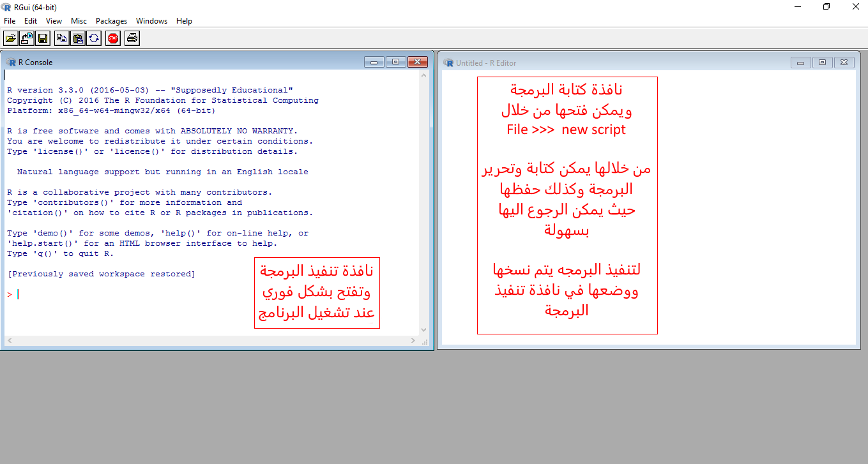868x464 pixels.
Task: Open the Misc menu
Action: (79, 21)
